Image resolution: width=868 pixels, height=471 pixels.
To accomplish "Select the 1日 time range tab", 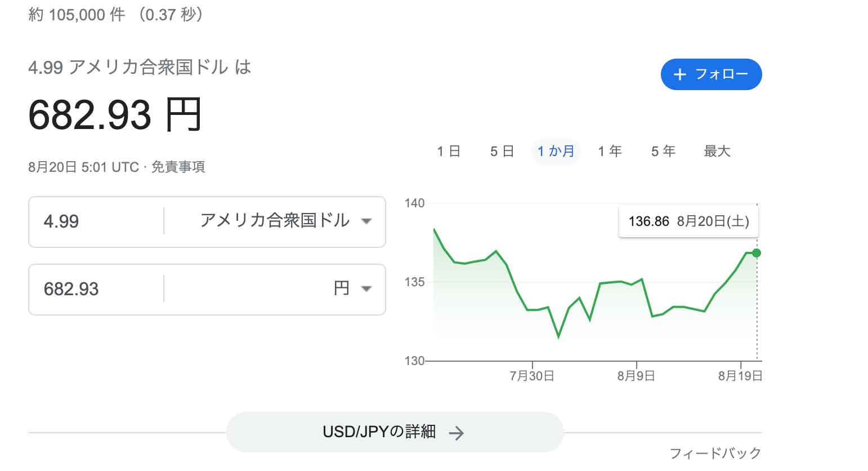I will point(449,151).
